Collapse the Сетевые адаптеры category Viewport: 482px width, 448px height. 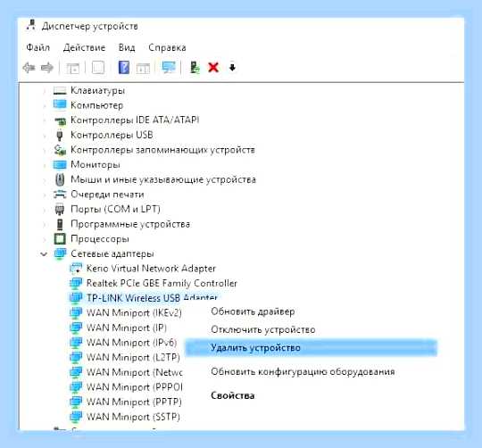pyautogui.click(x=44, y=254)
